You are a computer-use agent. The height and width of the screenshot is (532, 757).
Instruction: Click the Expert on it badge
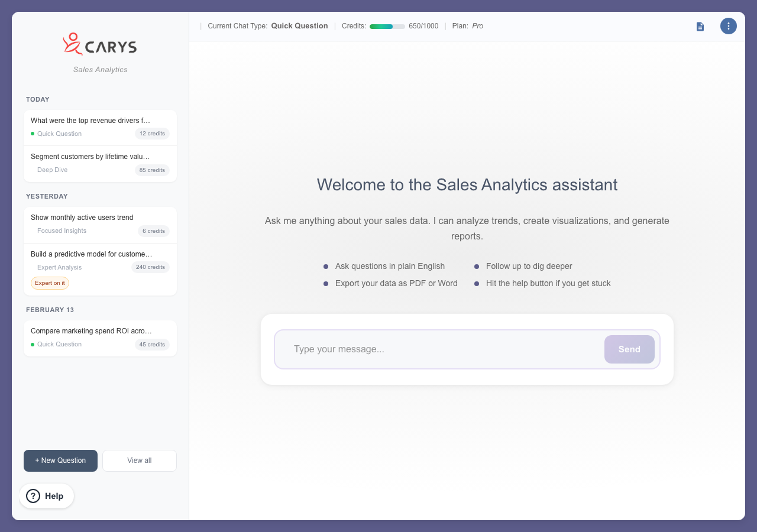tap(50, 283)
